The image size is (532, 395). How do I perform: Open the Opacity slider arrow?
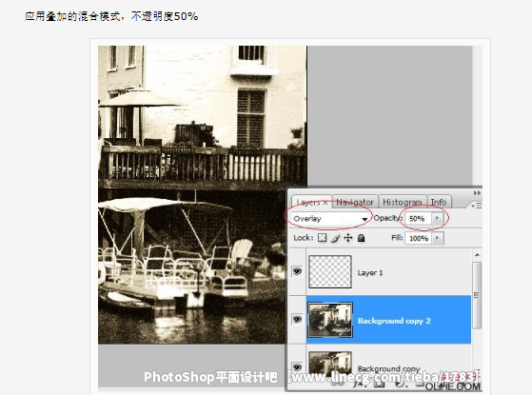(x=438, y=218)
